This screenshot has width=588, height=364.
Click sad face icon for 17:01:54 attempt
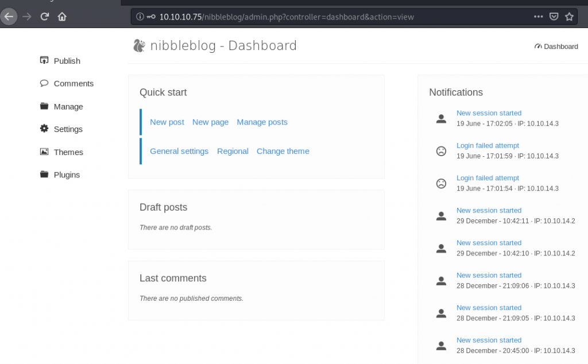442,183
